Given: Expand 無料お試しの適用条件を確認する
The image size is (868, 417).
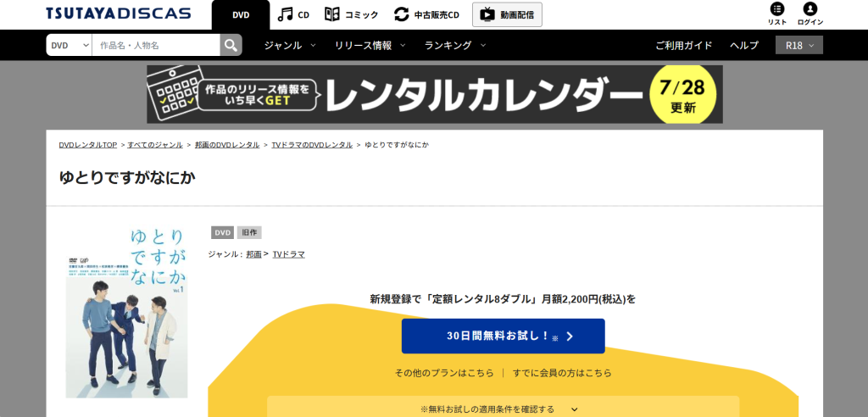Looking at the screenshot, I should (504, 409).
